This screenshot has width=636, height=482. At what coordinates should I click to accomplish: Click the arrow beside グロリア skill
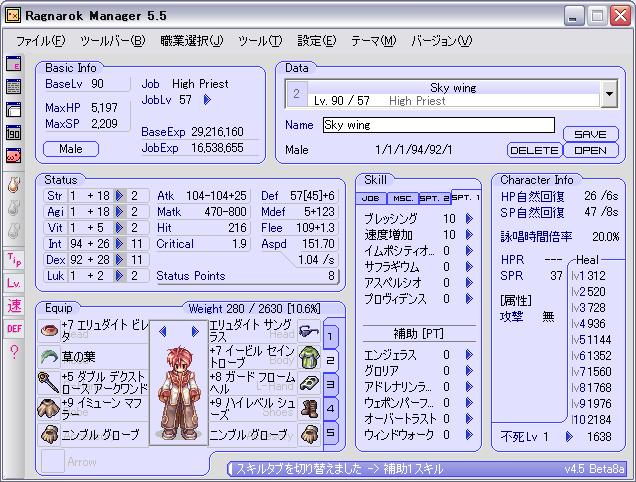point(469,371)
